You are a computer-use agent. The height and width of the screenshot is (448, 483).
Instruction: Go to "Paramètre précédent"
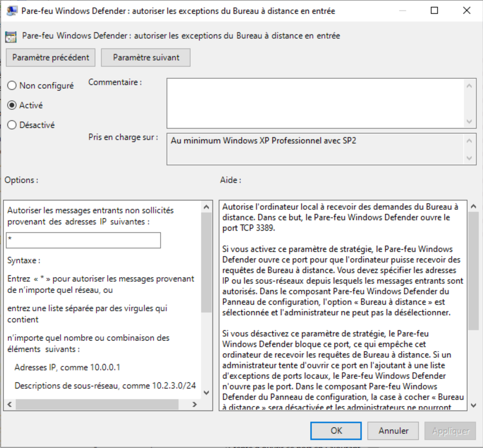tap(51, 58)
